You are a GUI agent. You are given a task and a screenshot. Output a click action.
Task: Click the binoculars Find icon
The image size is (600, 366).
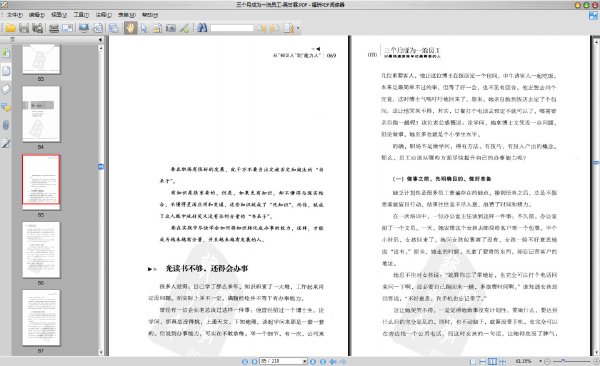[202, 28]
